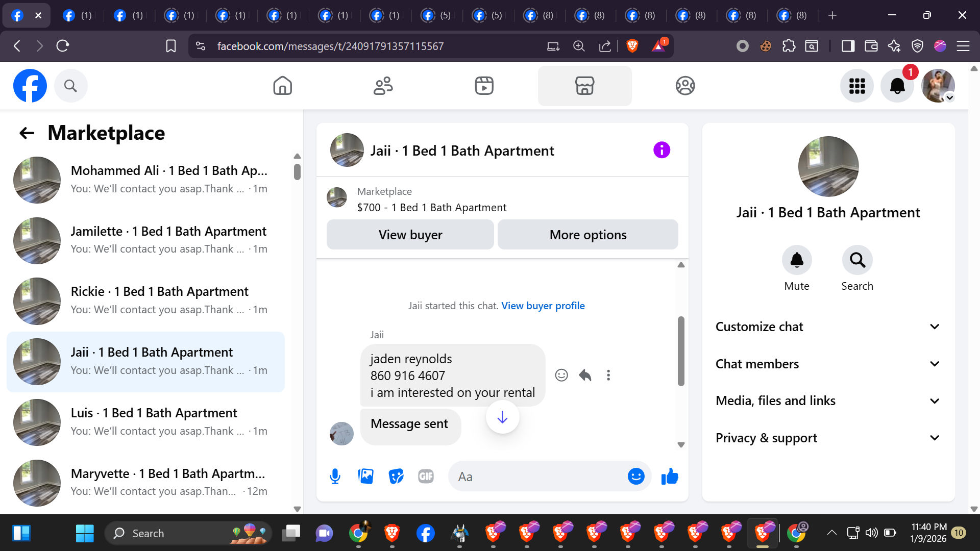This screenshot has width=980, height=551.
Task: Send a thumbs up like
Action: click(x=669, y=477)
